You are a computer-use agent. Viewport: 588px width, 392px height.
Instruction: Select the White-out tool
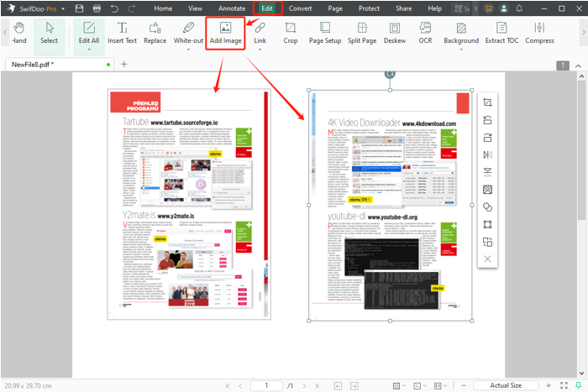[x=188, y=34]
